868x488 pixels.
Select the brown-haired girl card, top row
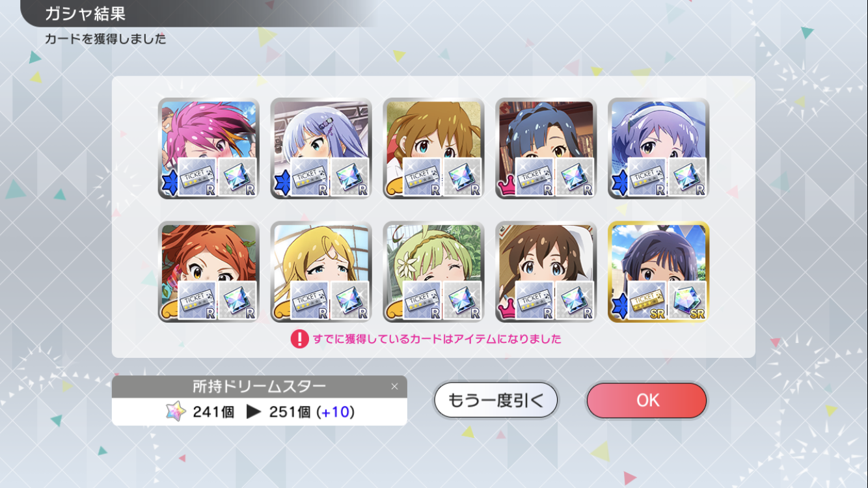434,148
